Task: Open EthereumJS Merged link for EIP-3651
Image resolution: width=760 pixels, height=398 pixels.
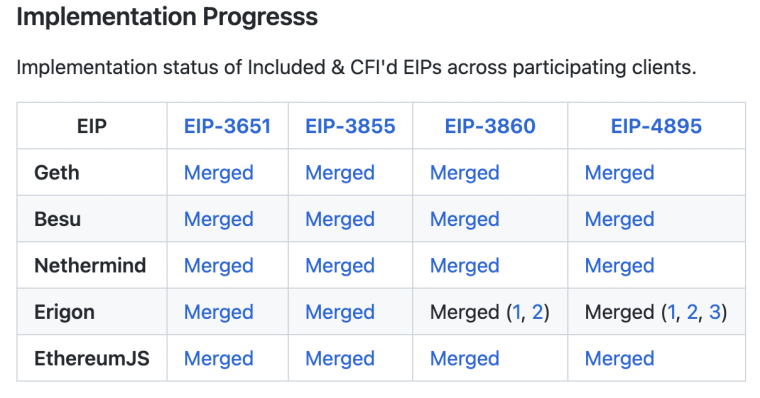Action: 219,359
